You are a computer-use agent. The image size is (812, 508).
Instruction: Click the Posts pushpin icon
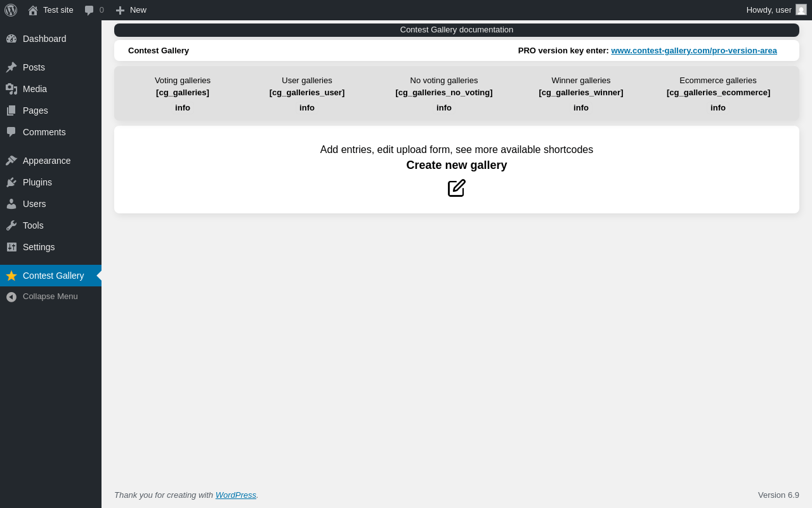[11, 67]
